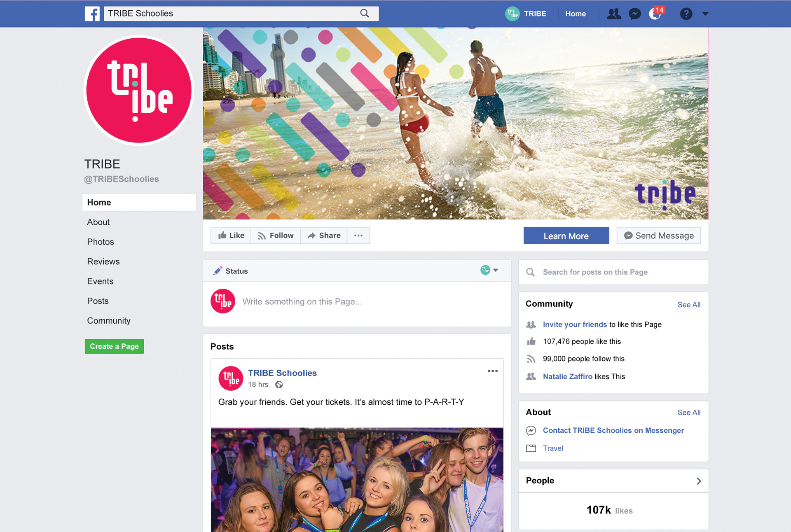Click the green Create a Page button
791x532 pixels.
click(x=114, y=346)
